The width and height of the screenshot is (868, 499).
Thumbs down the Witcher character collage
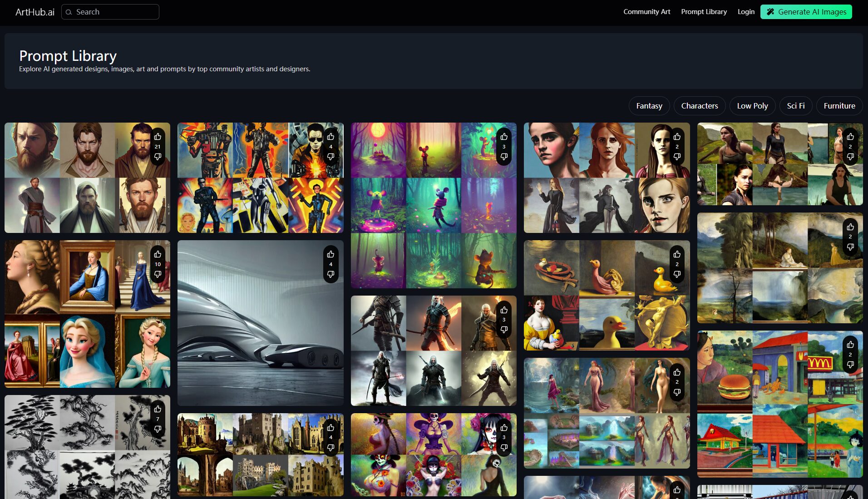click(504, 330)
